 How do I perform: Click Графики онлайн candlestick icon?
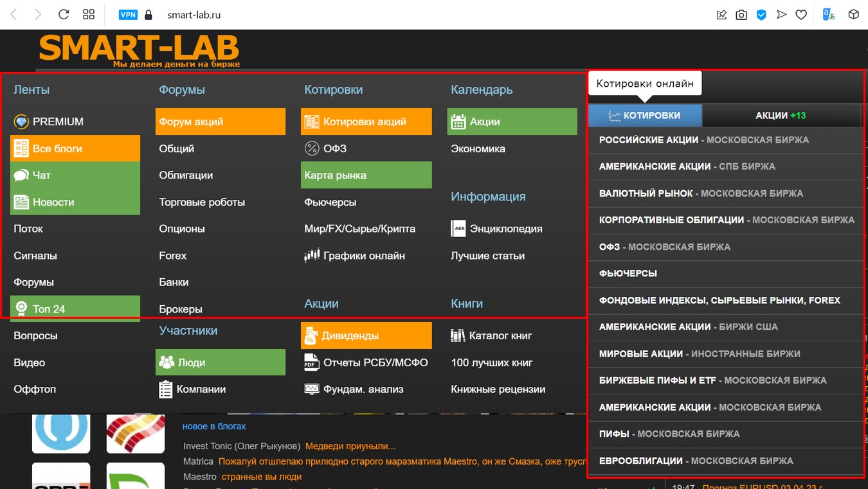312,255
